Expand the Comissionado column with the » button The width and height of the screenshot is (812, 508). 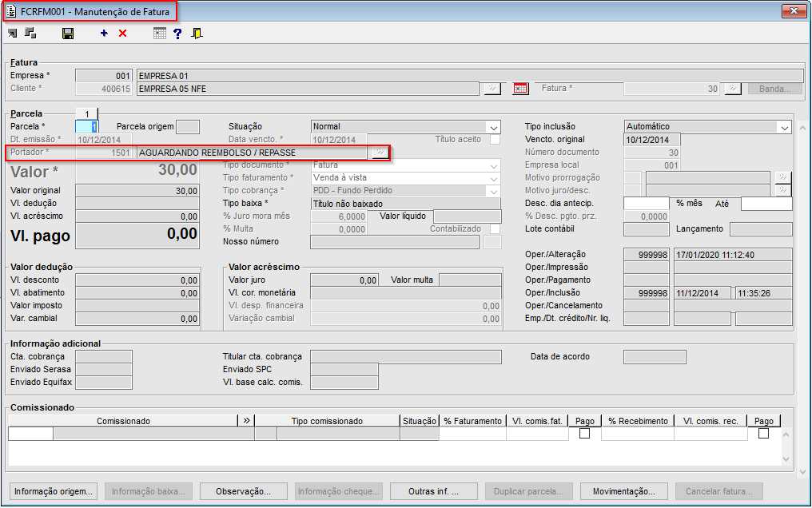pyautogui.click(x=246, y=421)
